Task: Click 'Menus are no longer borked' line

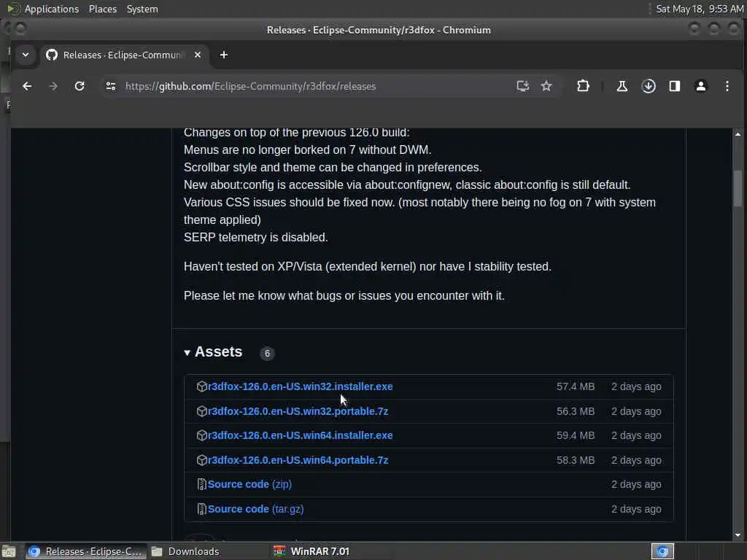Action: click(x=307, y=150)
